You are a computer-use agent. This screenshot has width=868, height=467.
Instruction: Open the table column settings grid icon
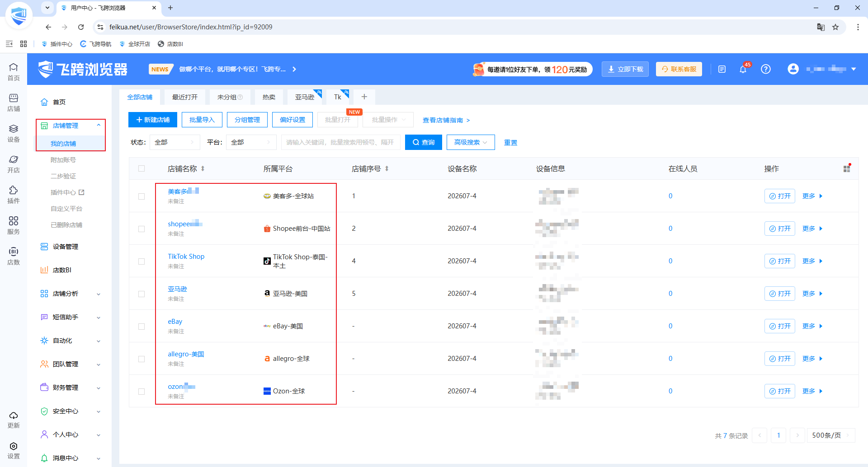pos(847,168)
